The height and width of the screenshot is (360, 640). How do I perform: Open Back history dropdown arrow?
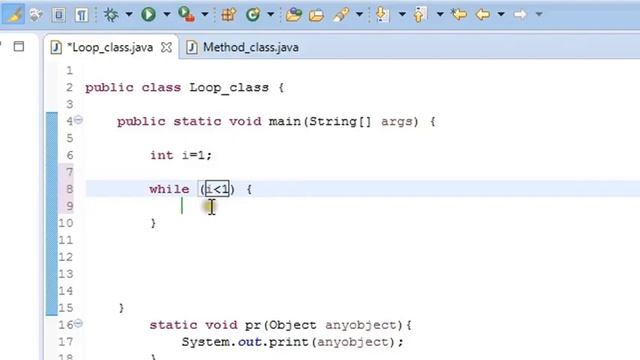pos(501,15)
